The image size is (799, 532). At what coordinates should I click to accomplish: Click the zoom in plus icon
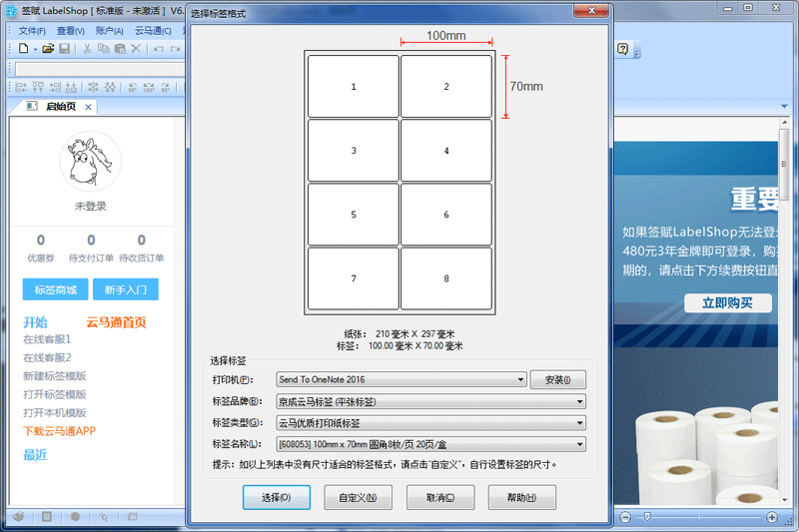(x=772, y=517)
